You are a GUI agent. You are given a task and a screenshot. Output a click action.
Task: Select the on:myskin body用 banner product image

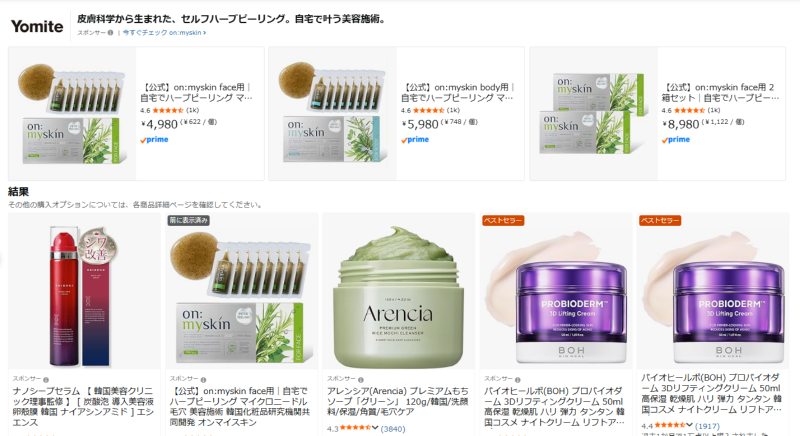point(332,113)
